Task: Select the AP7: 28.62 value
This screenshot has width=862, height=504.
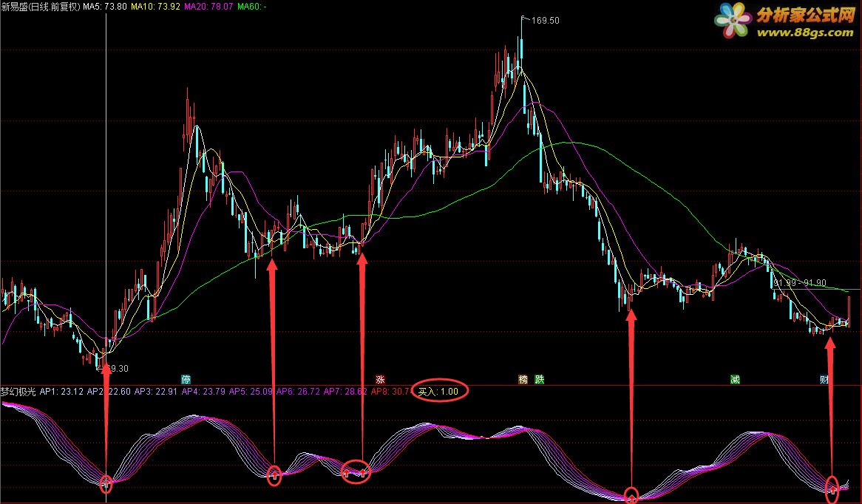Action: (x=345, y=392)
